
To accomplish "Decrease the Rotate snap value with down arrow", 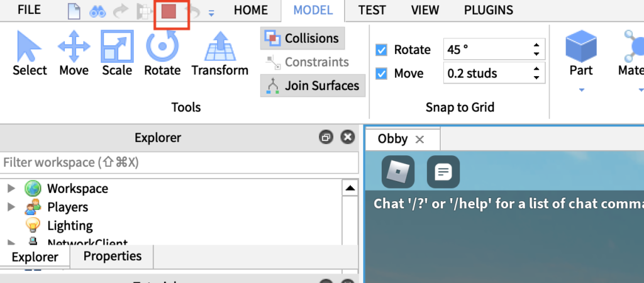I will pos(536,54).
